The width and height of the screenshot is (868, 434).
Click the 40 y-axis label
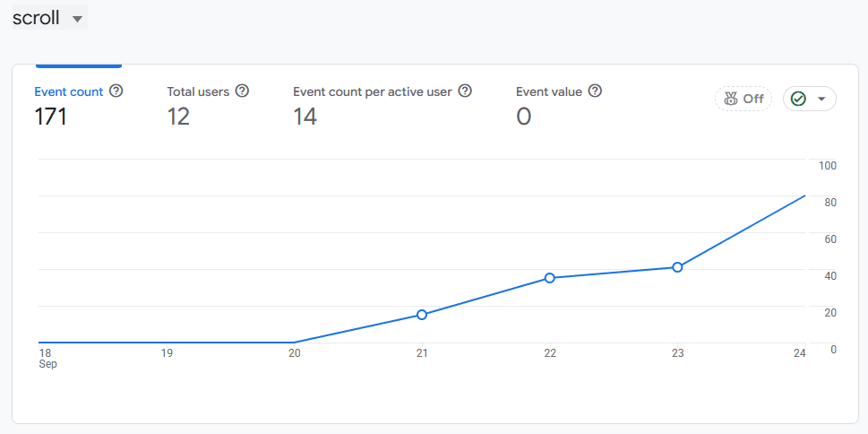tap(829, 275)
